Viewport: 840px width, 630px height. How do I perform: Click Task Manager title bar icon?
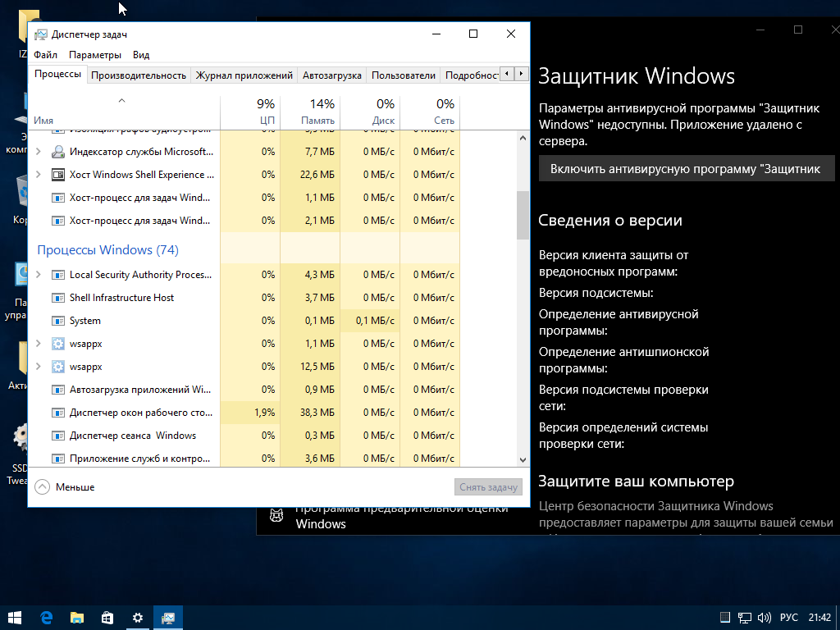pos(41,34)
